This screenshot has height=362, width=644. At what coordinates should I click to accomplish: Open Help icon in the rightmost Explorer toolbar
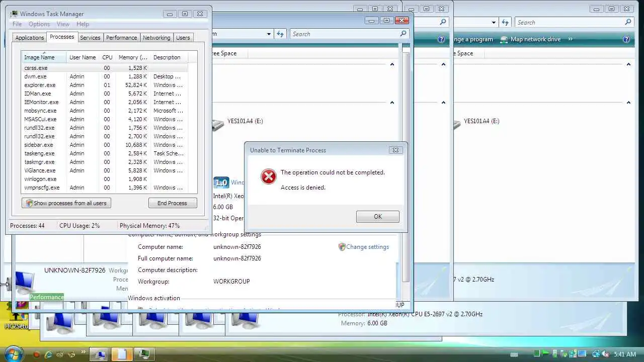tap(626, 39)
